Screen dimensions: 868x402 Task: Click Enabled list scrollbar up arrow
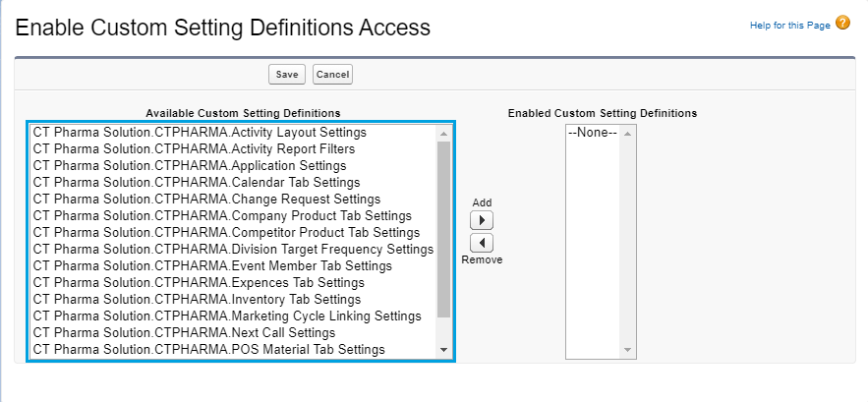628,133
